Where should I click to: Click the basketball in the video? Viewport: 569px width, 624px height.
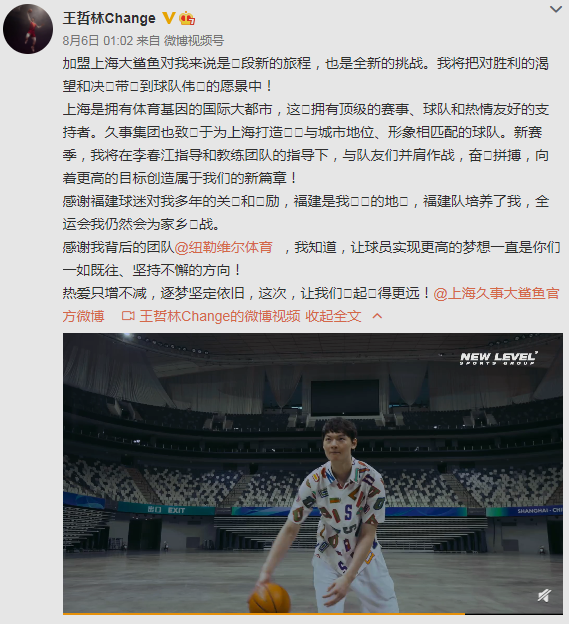pyautogui.click(x=270, y=597)
